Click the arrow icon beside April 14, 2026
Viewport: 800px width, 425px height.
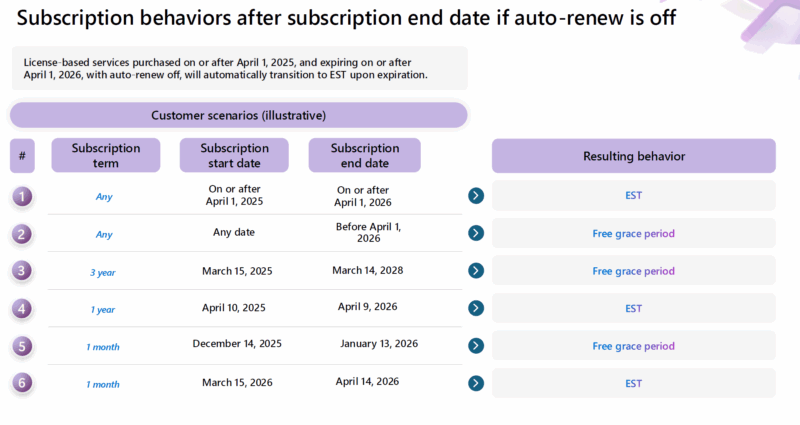click(x=476, y=383)
